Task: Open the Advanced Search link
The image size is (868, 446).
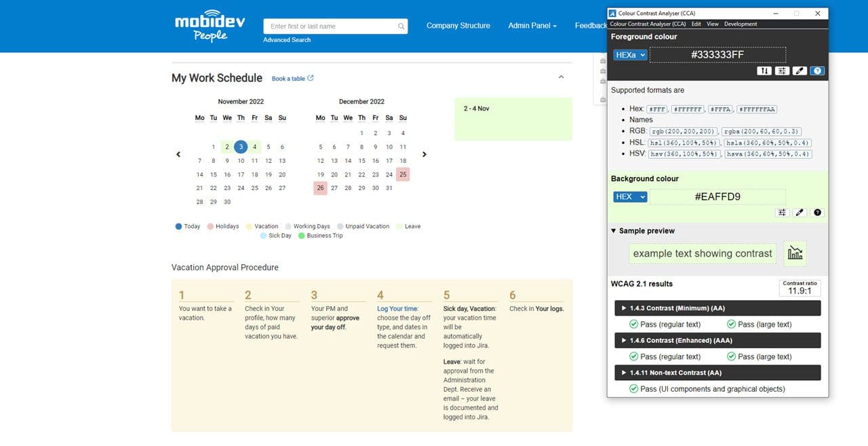Action: (x=287, y=40)
